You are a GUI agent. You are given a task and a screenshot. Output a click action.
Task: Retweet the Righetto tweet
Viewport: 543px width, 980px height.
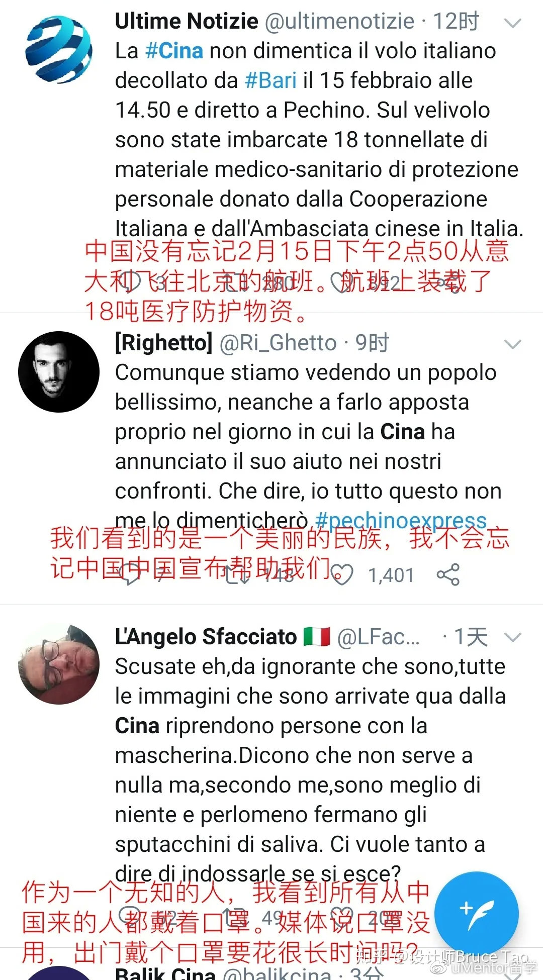(x=236, y=575)
